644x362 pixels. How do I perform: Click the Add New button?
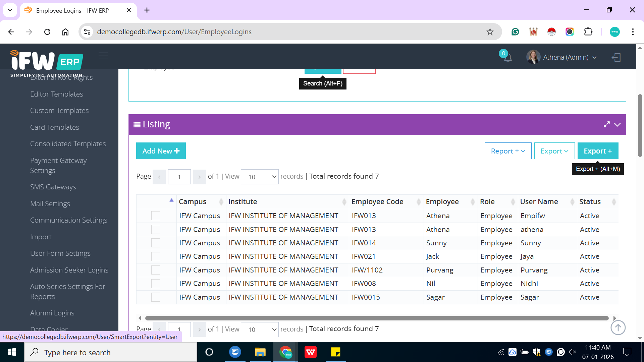click(161, 151)
